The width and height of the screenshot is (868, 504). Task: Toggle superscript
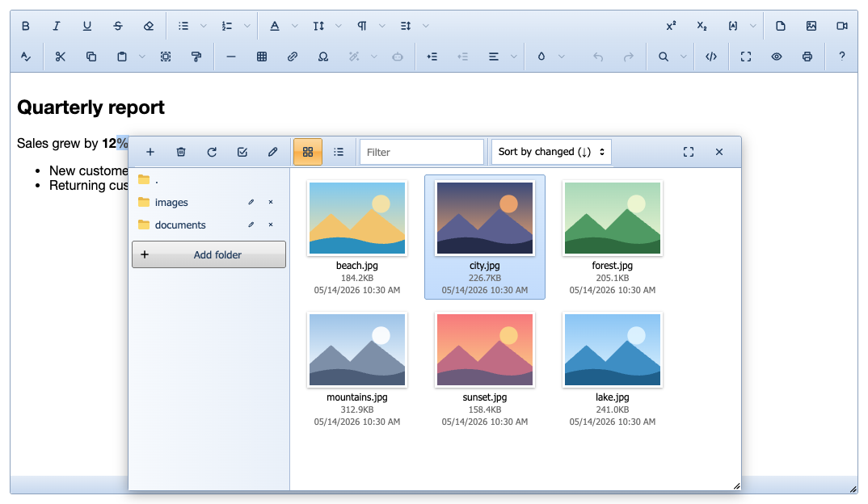pos(671,26)
